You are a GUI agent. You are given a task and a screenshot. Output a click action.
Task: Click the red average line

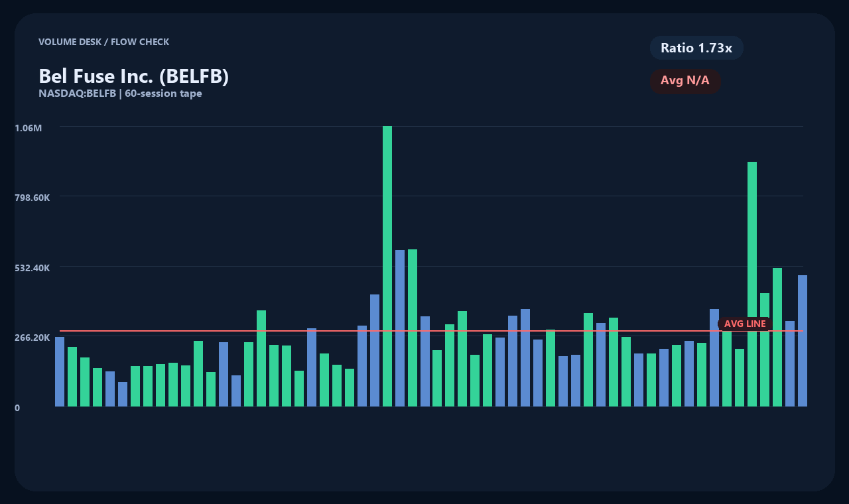pos(431,330)
